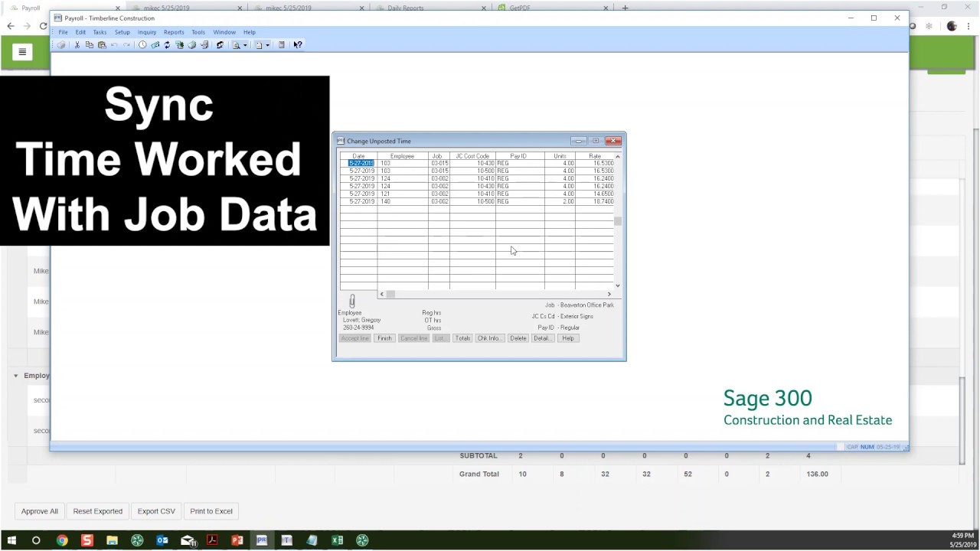Click grid vertical scrollbar down arrow
The width and height of the screenshot is (980, 551).
click(618, 285)
